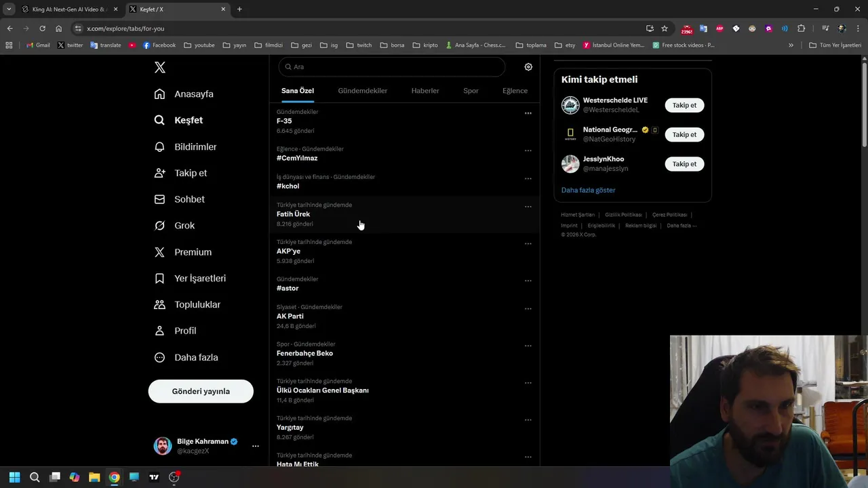Open File Explorer from the taskbar

click(94, 477)
